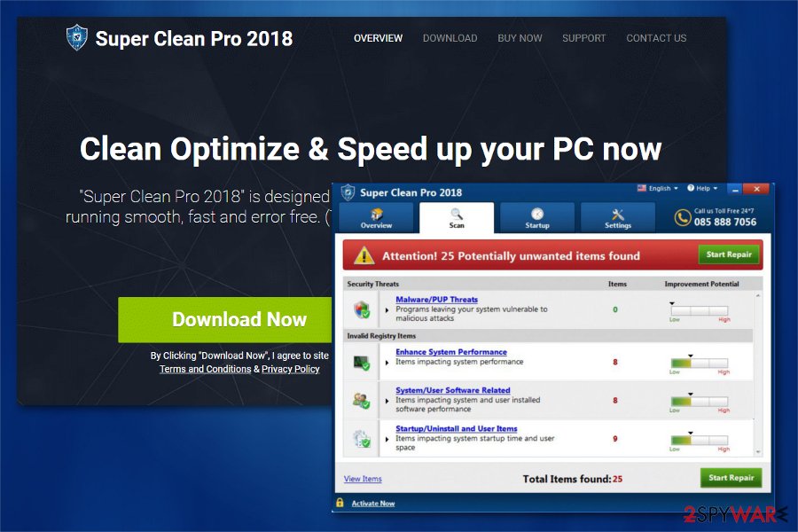Close the Super Clean Pro app window

point(756,189)
